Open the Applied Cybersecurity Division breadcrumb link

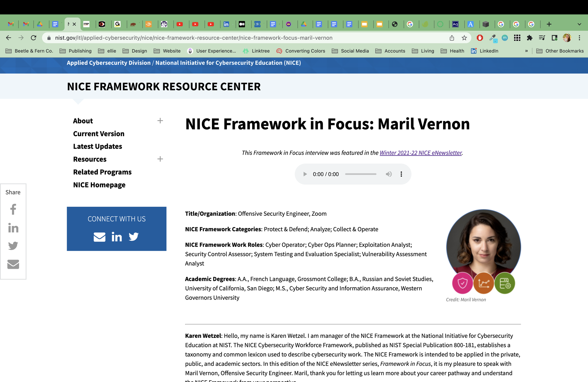click(x=108, y=63)
